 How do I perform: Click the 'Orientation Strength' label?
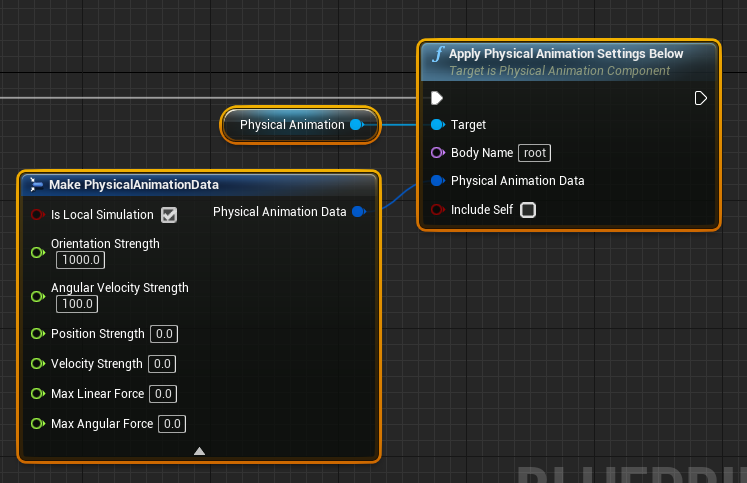coord(105,243)
